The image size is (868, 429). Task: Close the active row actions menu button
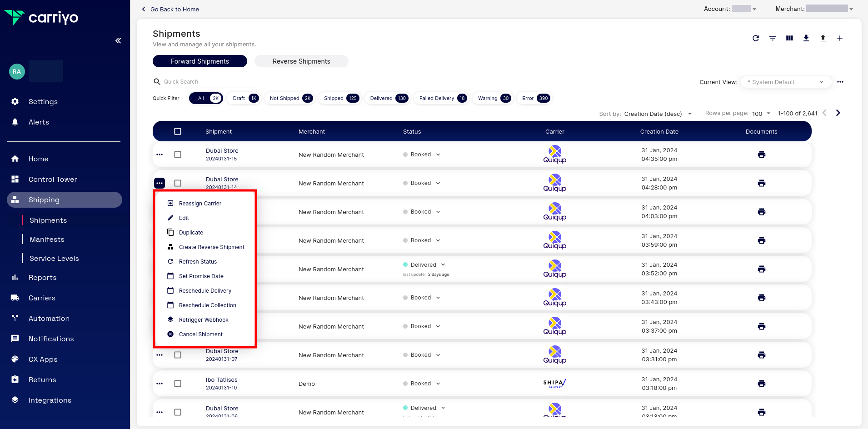[160, 183]
